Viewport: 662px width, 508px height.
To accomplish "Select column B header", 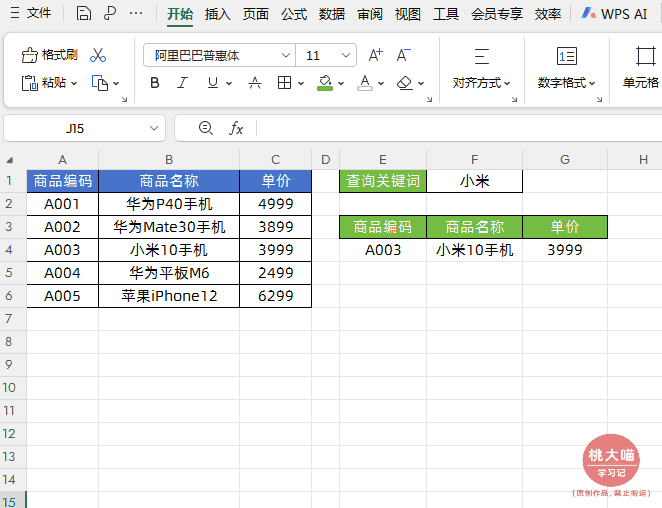I will coord(169,160).
